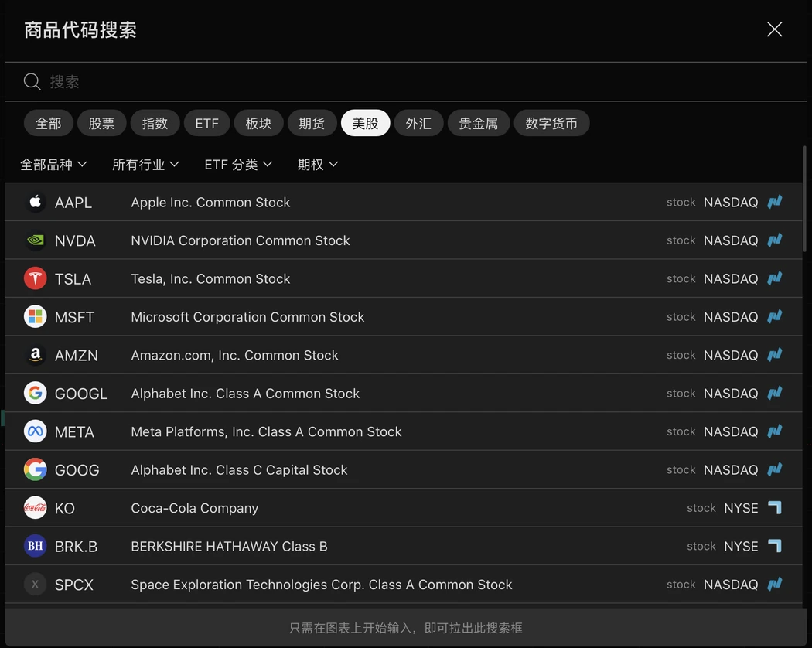Viewport: 812px width, 648px height.
Task: Click the SPCX ticker symbol
Action: pos(74,585)
